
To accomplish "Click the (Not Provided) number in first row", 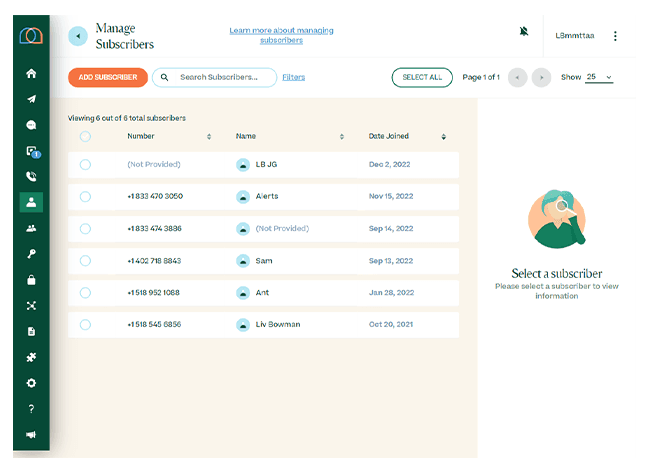I will [x=154, y=164].
